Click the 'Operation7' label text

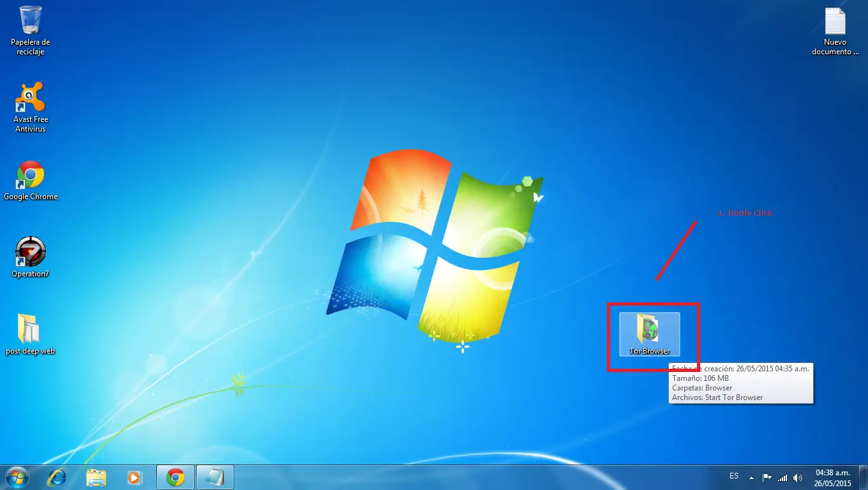[30, 274]
